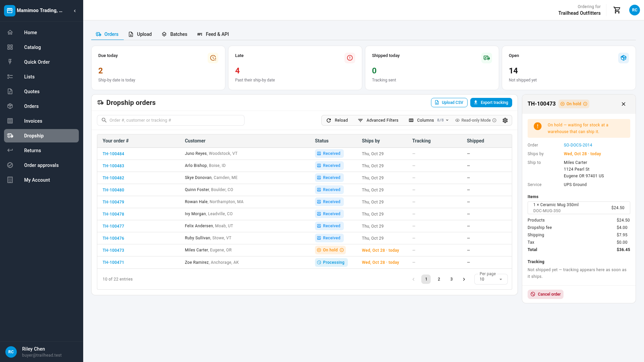
Task: Click the Reload button
Action: tap(337, 120)
